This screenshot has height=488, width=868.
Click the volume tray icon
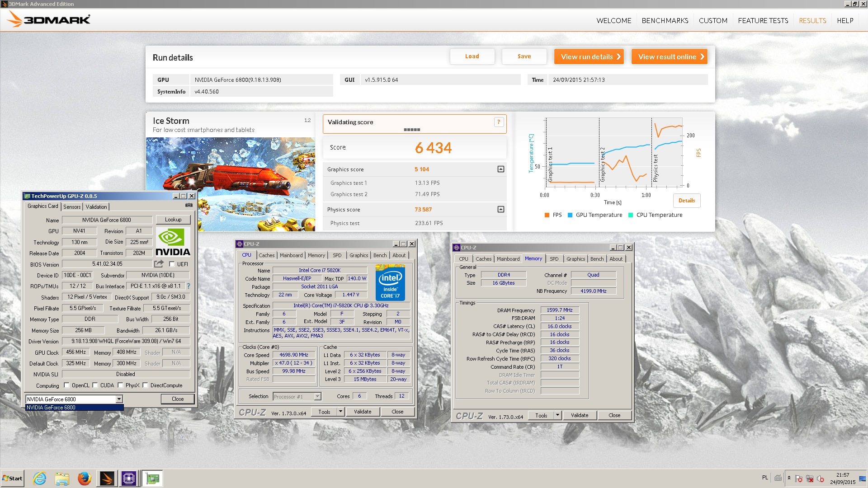pyautogui.click(x=821, y=479)
